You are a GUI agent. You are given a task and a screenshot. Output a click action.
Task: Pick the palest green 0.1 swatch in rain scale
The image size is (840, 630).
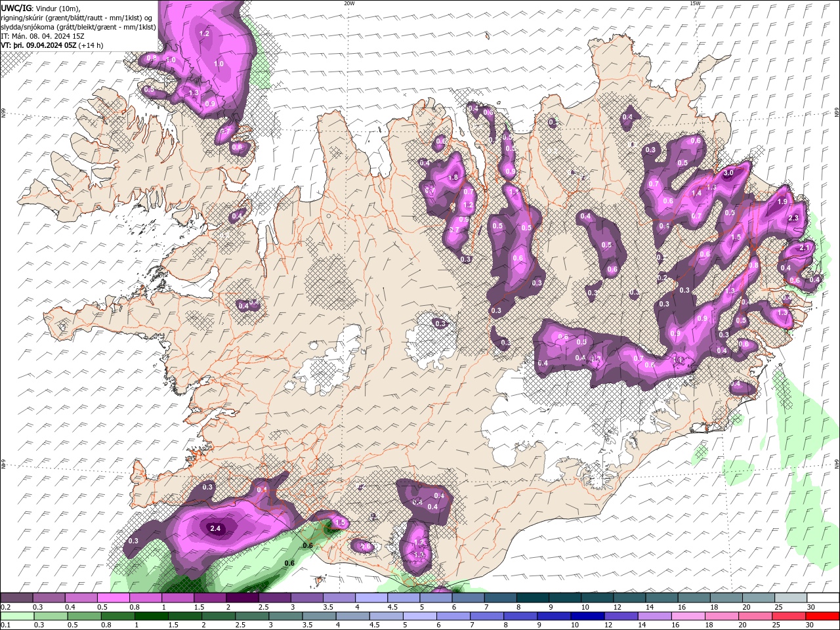point(17,616)
